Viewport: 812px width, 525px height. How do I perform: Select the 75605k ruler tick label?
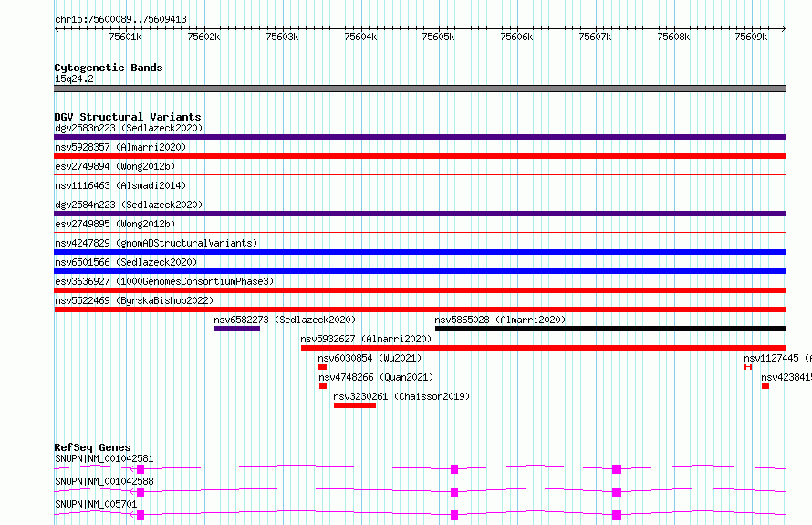pyautogui.click(x=438, y=37)
